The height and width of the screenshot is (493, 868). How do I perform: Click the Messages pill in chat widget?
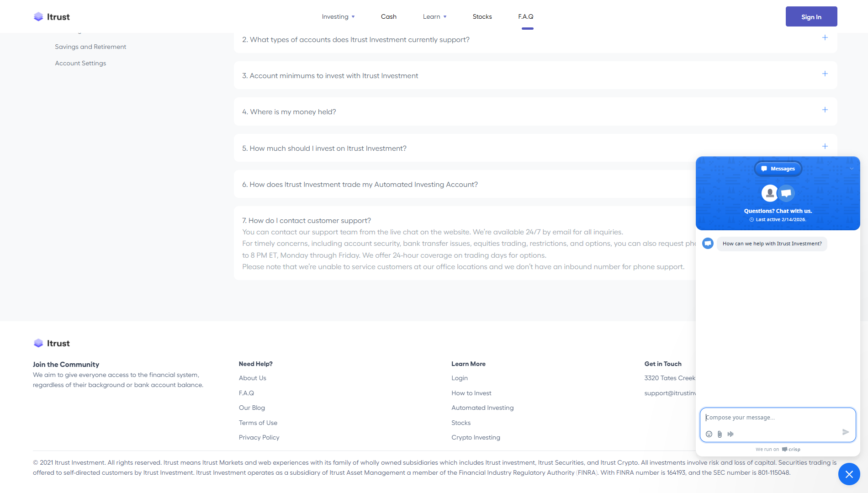tap(778, 169)
